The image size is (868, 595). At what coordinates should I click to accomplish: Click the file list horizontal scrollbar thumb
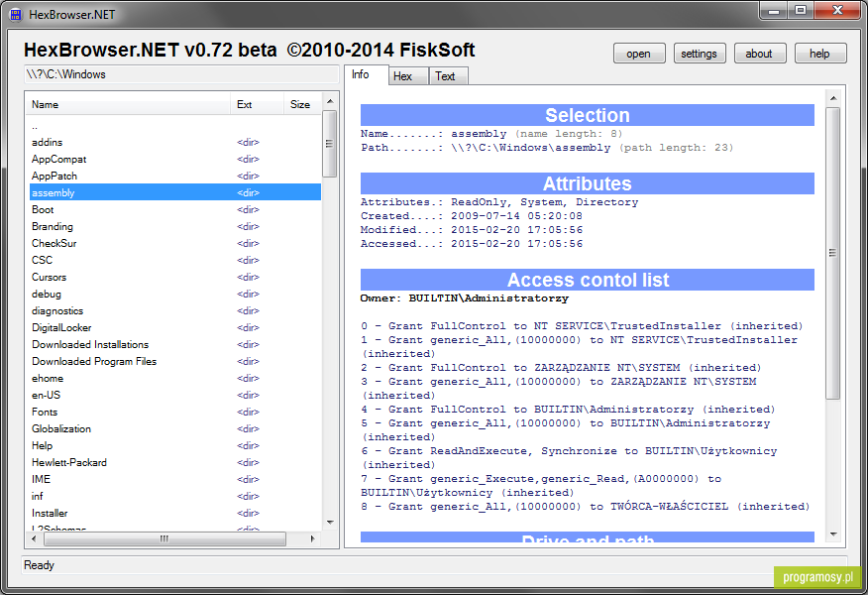164,538
